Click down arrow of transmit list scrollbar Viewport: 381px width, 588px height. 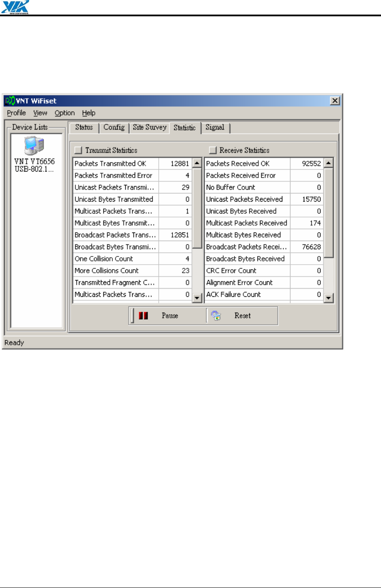(x=197, y=297)
